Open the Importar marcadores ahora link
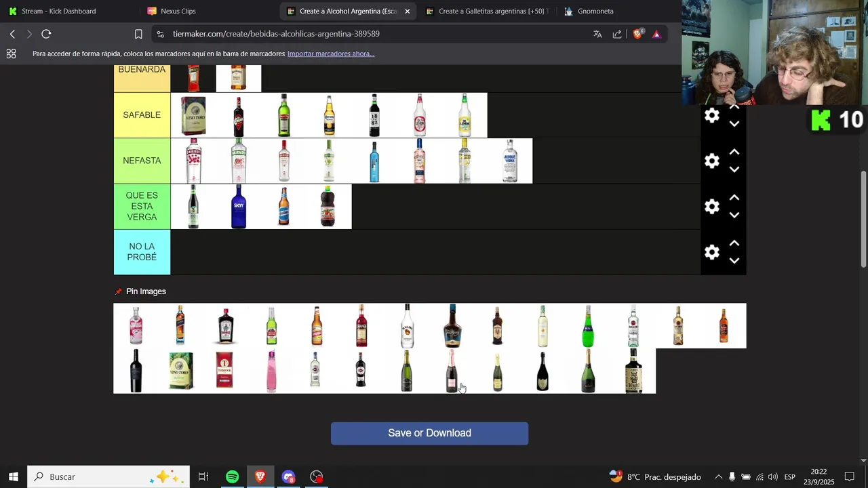Image resolution: width=868 pixels, height=488 pixels. tap(331, 54)
